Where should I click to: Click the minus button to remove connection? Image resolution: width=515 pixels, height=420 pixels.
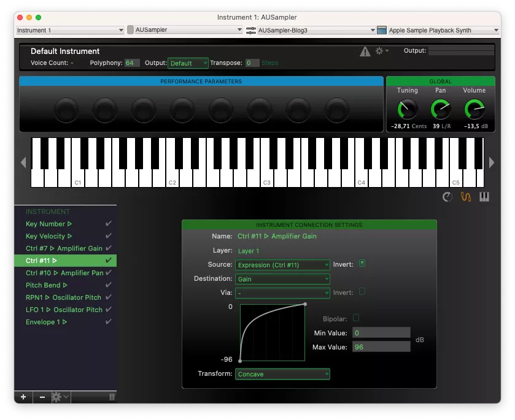42,397
